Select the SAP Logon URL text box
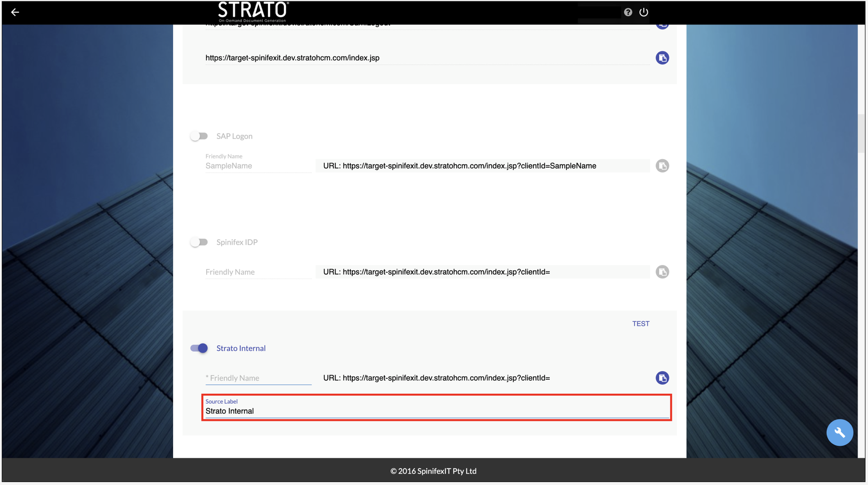The width and height of the screenshot is (868, 485). point(482,166)
